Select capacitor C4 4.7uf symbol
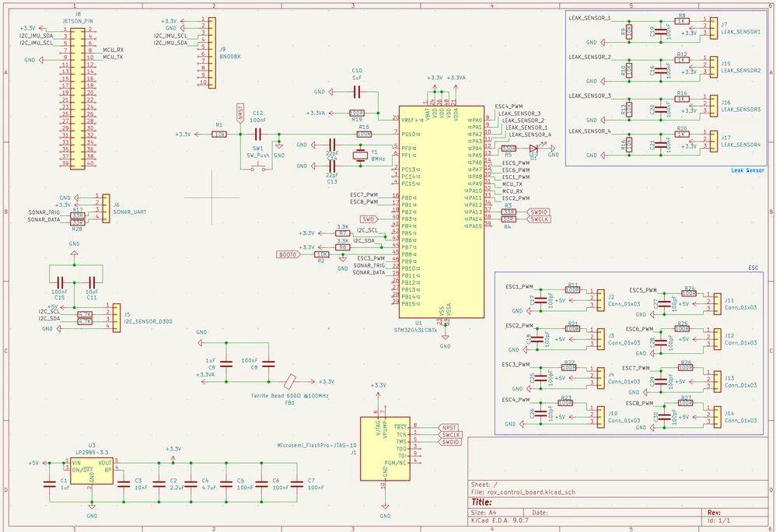Viewport: 776px width, 532px height. click(191, 485)
